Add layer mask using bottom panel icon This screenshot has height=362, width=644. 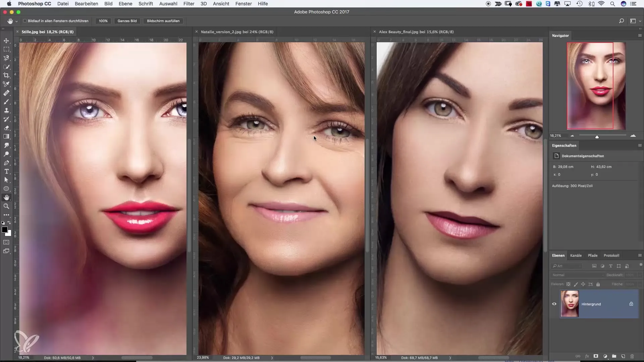(596, 356)
